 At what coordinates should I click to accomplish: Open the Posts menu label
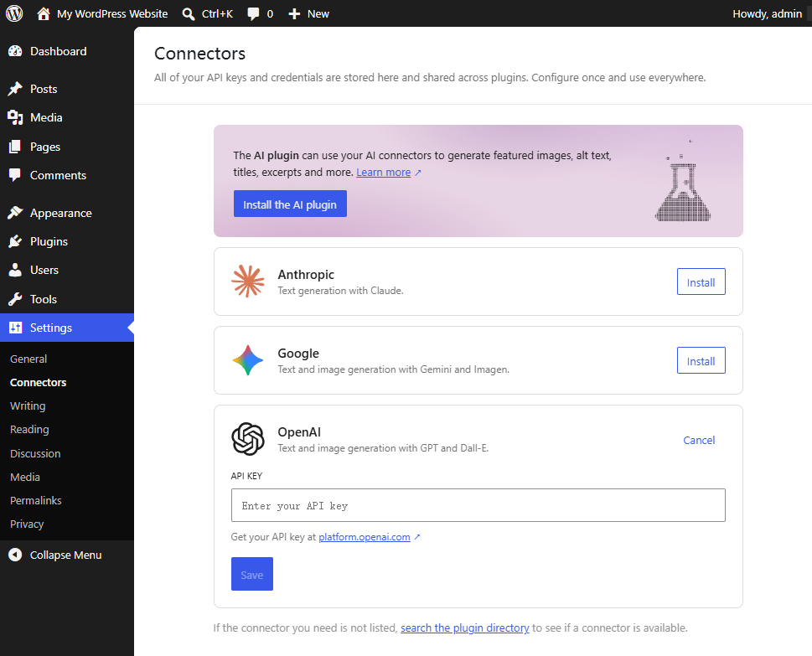[44, 89]
